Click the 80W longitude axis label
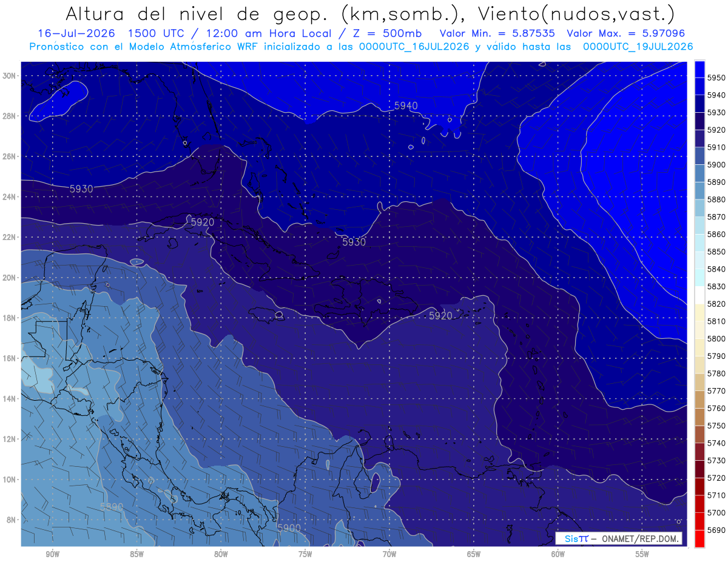Viewport: 728px width, 562px height. [221, 554]
